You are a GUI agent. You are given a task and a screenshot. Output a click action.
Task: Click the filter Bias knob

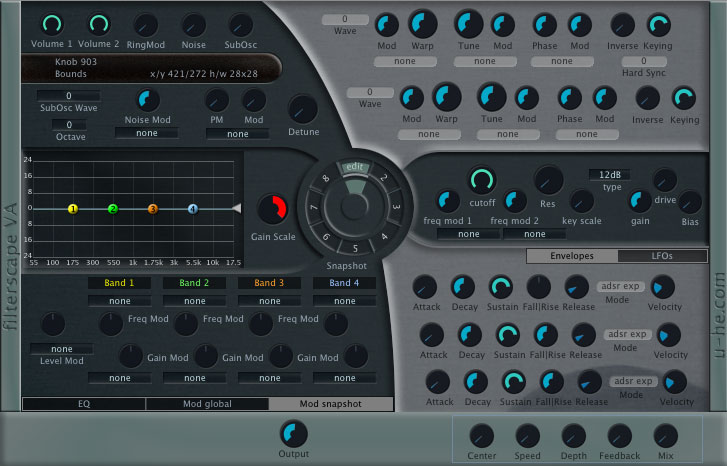click(x=689, y=202)
